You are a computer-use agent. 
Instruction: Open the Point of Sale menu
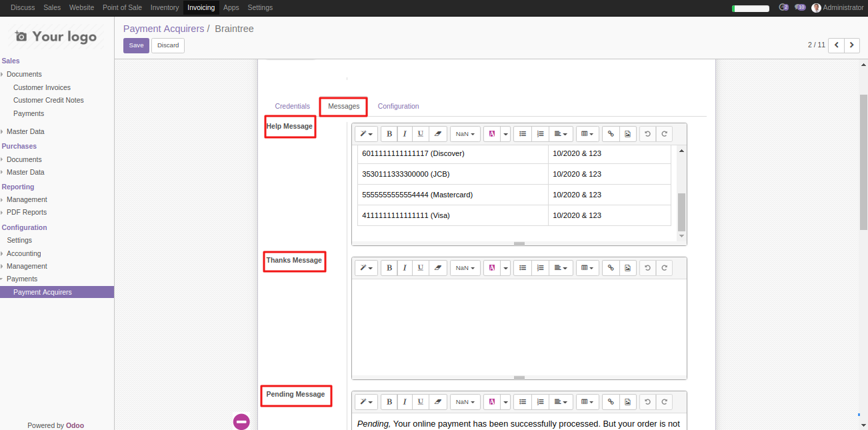click(x=122, y=7)
